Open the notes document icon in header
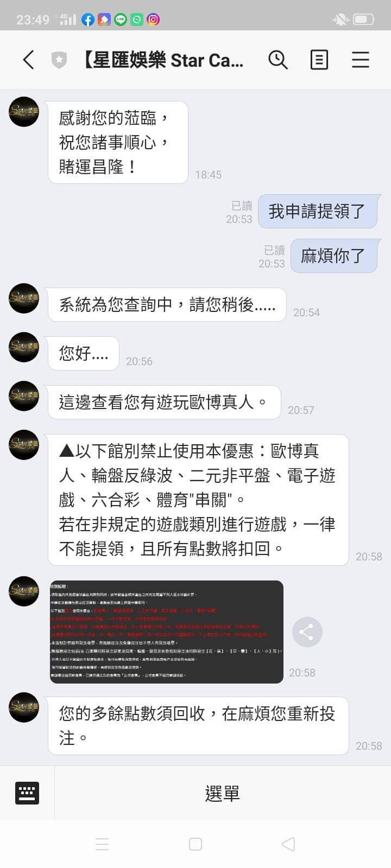The image size is (391, 868). click(x=319, y=60)
